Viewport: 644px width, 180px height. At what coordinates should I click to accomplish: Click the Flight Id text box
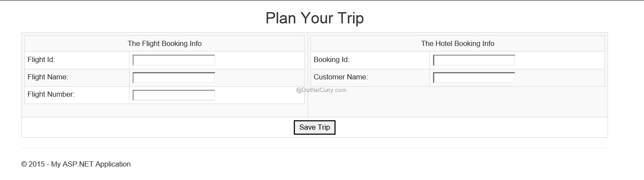click(174, 60)
